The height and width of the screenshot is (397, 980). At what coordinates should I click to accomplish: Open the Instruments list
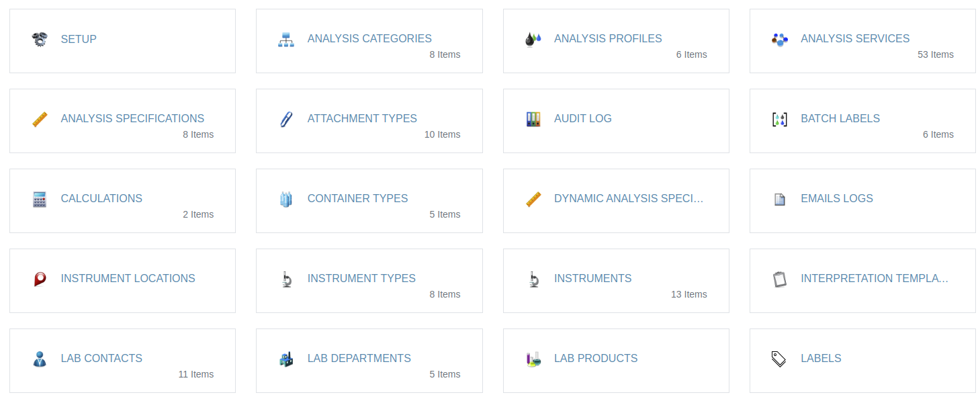[592, 278]
